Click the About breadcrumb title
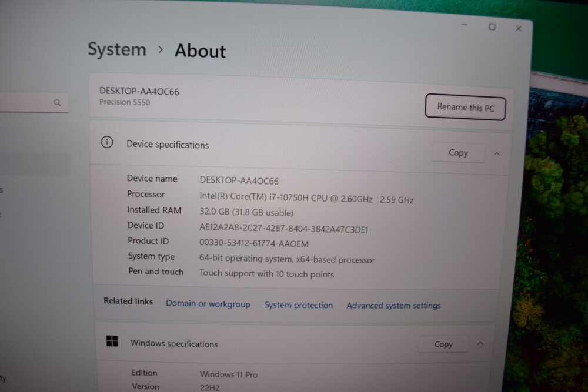The image size is (588, 392). click(201, 51)
